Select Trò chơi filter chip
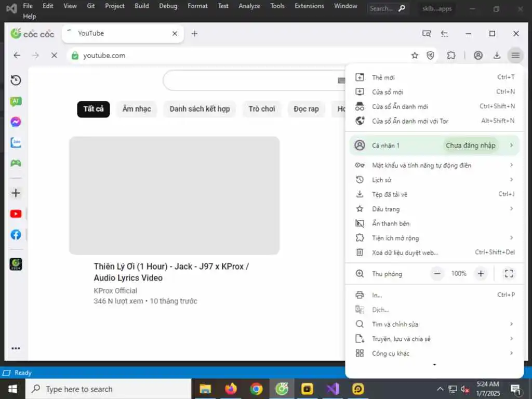532x399 pixels. (262, 109)
